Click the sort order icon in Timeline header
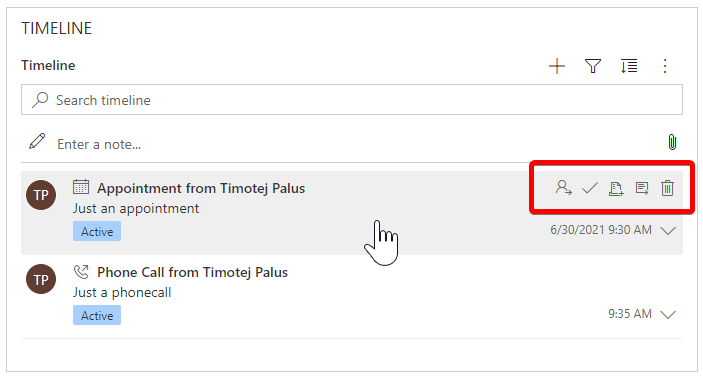 pos(629,66)
